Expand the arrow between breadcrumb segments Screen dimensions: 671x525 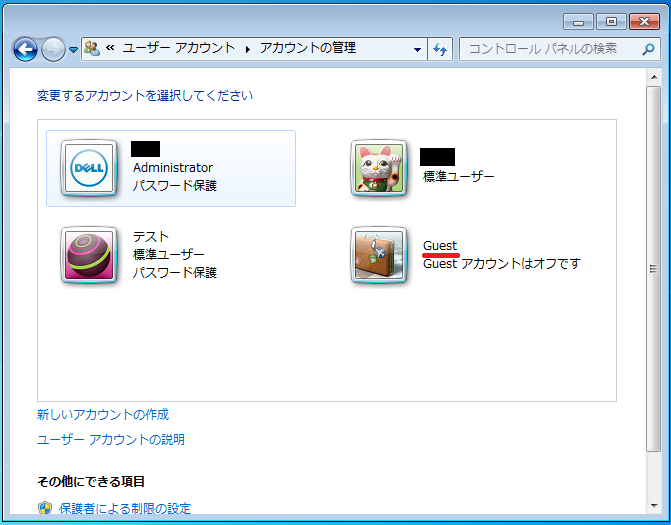pyautogui.click(x=248, y=50)
